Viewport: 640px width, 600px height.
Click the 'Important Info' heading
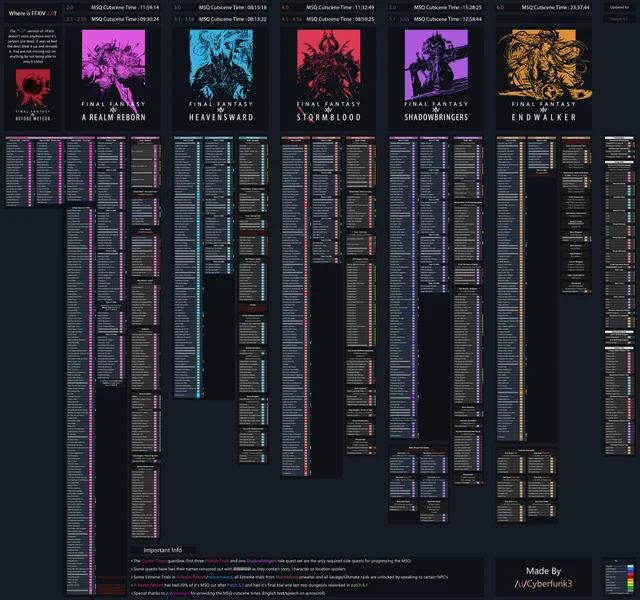point(162,550)
